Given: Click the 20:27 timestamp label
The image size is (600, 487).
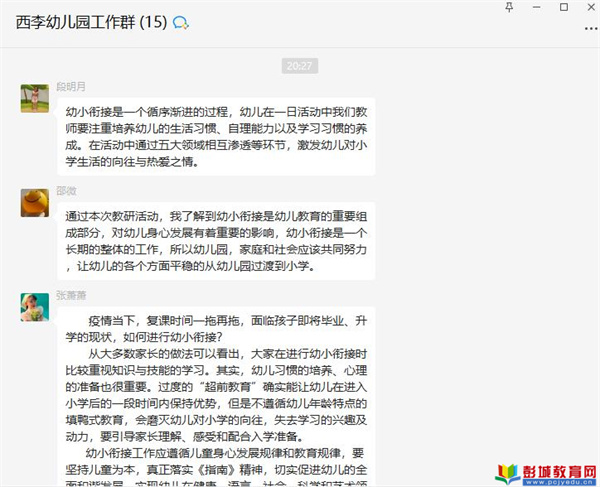Looking at the screenshot, I should click(300, 66).
